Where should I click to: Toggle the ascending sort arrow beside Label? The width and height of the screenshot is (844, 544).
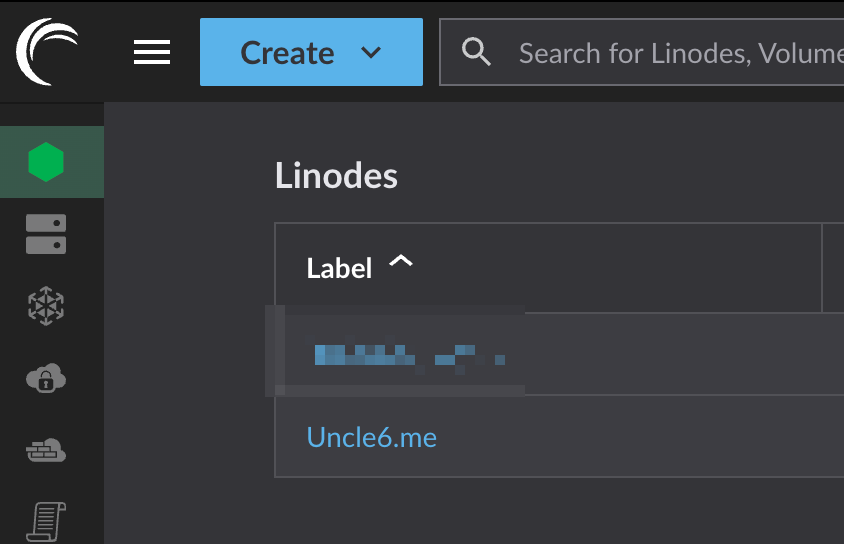click(400, 262)
